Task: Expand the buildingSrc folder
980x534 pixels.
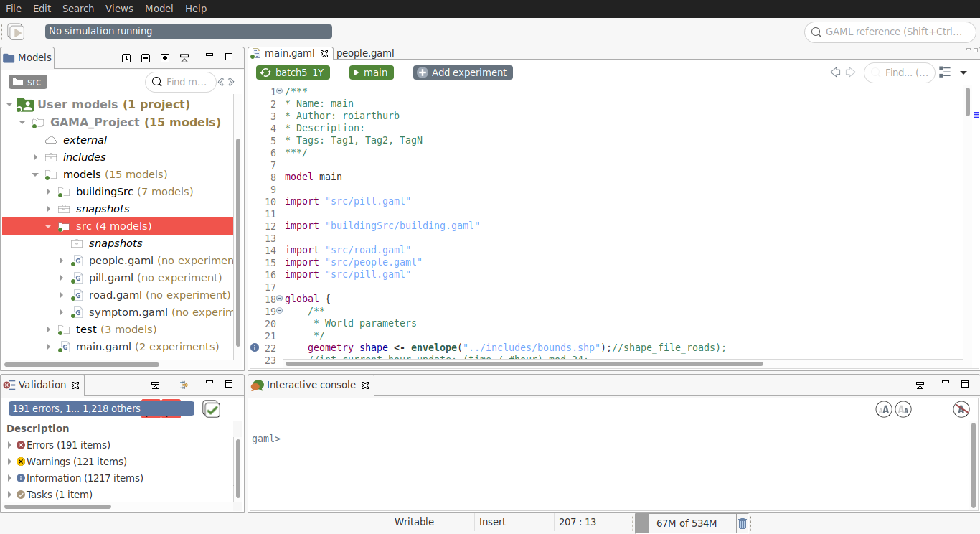Action: click(48, 192)
